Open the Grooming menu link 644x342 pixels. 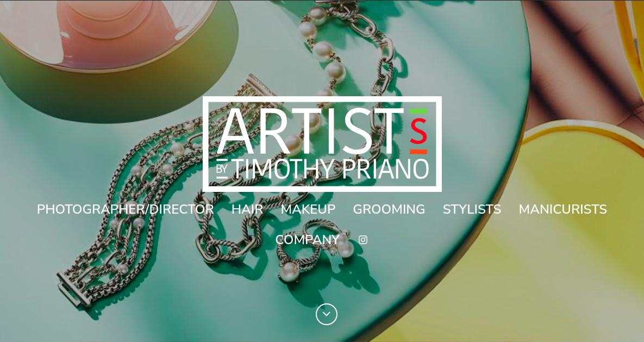pyautogui.click(x=389, y=209)
